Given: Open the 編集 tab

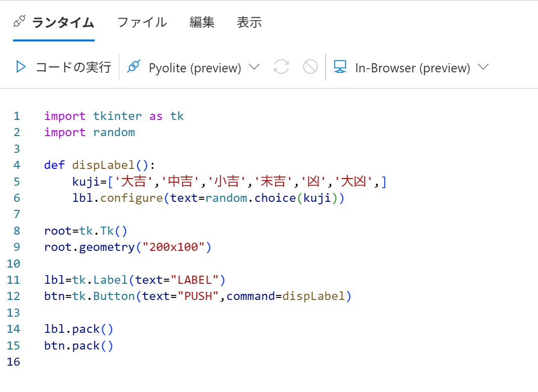Looking at the screenshot, I should click(202, 23).
